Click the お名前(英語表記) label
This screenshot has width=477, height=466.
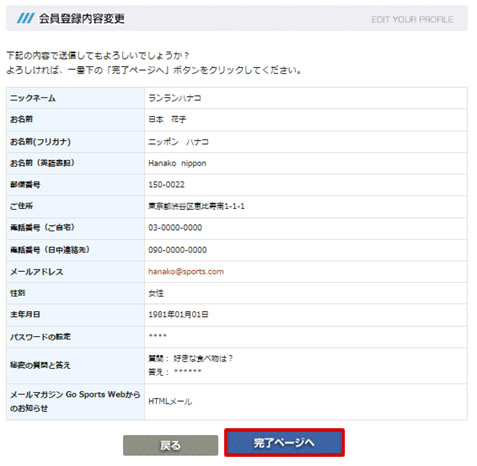(x=42, y=163)
